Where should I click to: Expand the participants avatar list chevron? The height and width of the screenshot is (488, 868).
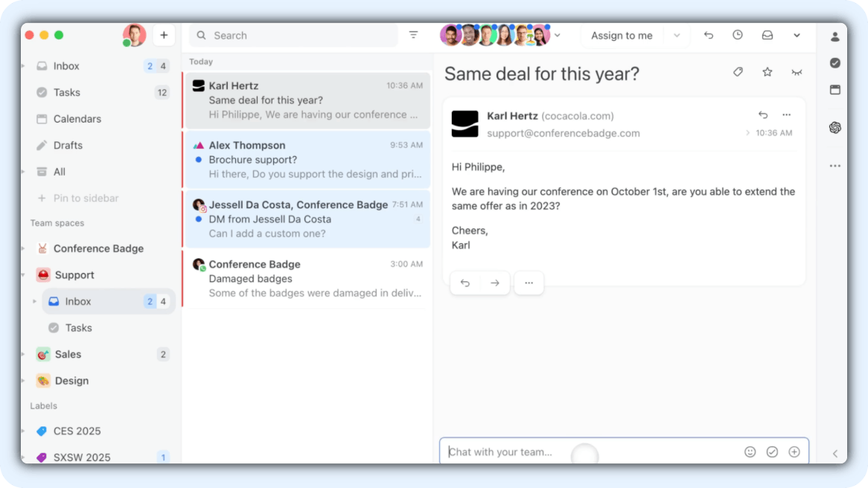click(x=558, y=35)
